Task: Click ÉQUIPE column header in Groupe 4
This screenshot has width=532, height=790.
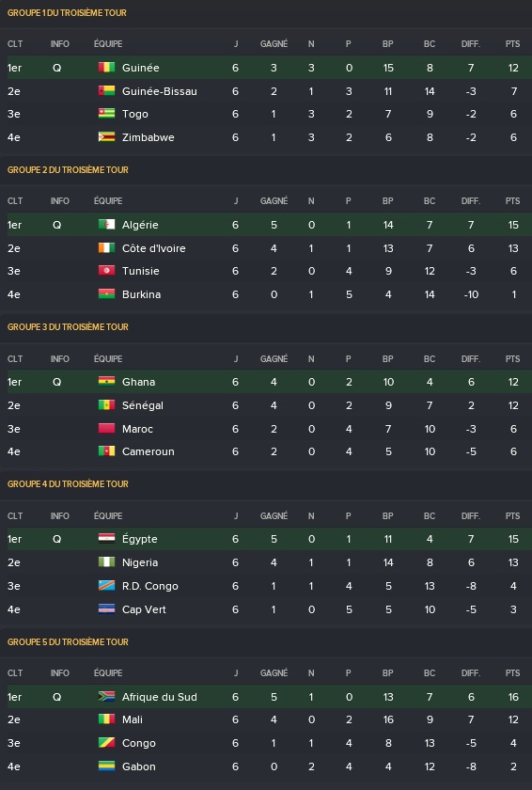Action: coord(108,515)
